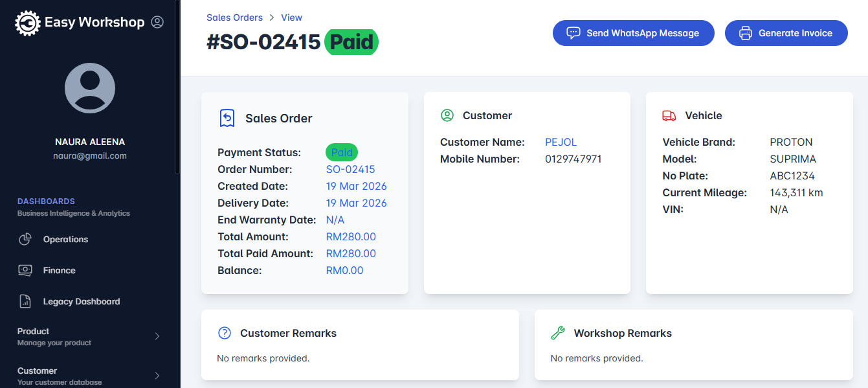
Task: Open the user account icon beside Easy Workshop
Action: click(x=157, y=22)
